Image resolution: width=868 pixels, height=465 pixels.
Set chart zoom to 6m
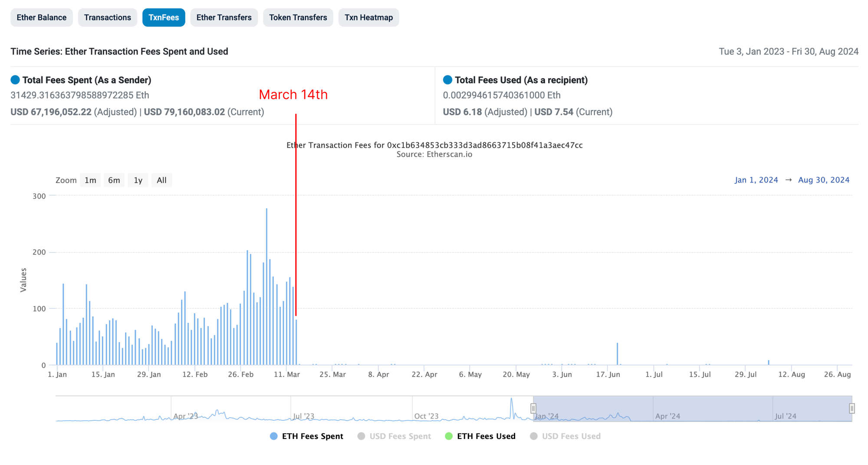coord(114,180)
